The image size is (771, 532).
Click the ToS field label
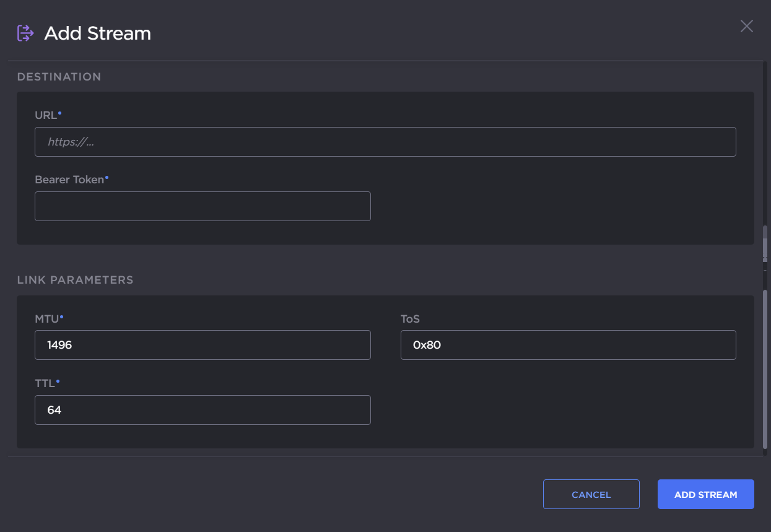tap(410, 319)
